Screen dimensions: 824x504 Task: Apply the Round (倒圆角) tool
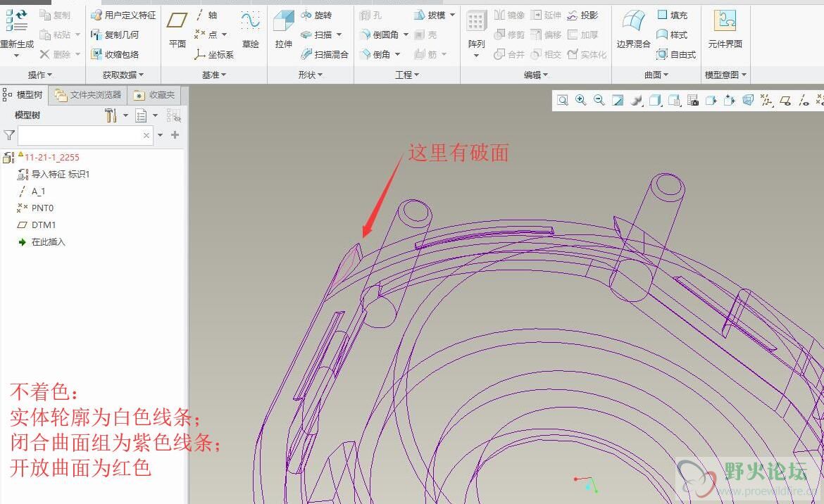[x=379, y=34]
